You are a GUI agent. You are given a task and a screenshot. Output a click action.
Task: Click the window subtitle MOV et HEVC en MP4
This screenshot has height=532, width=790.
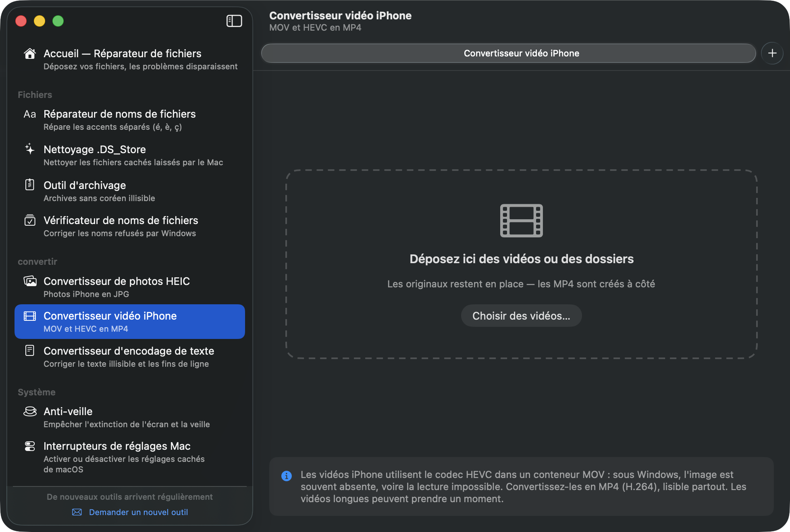point(315,28)
